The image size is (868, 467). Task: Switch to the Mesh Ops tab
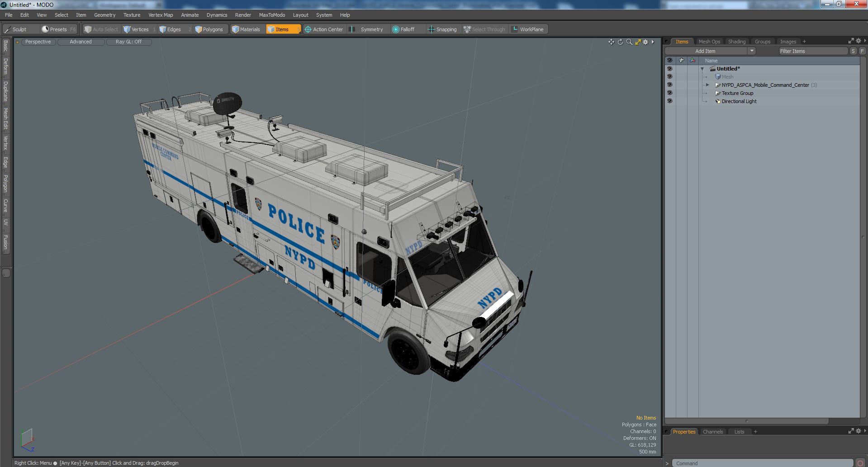(709, 42)
